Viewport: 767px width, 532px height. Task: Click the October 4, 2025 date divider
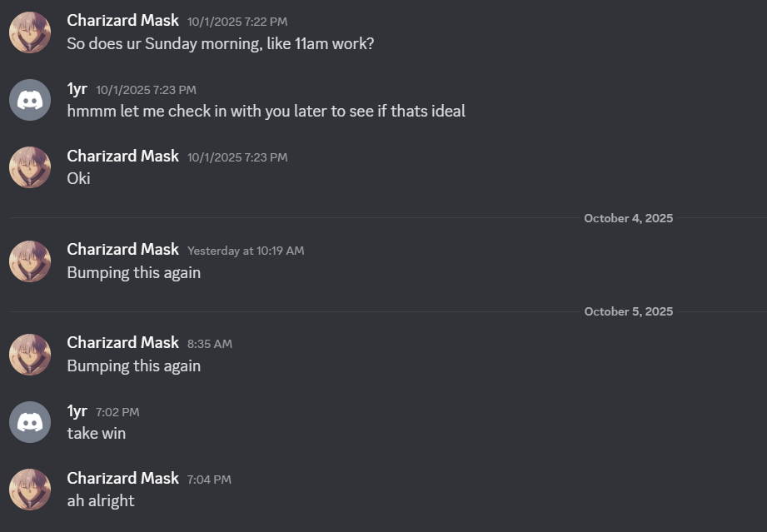point(628,218)
